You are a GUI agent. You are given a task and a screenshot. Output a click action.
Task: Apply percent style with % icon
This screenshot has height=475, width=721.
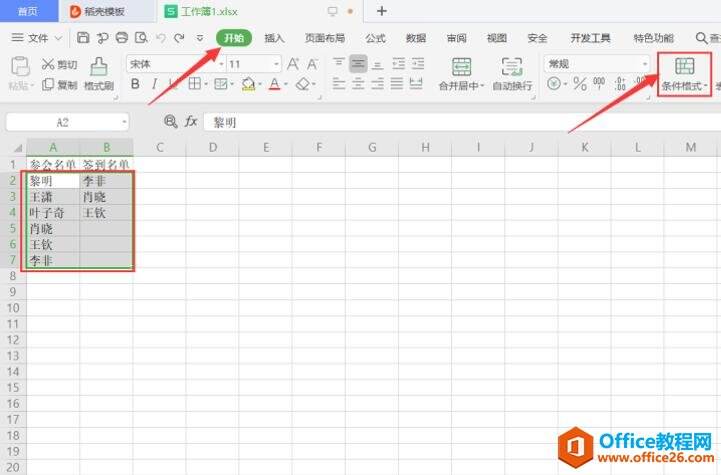(x=580, y=85)
